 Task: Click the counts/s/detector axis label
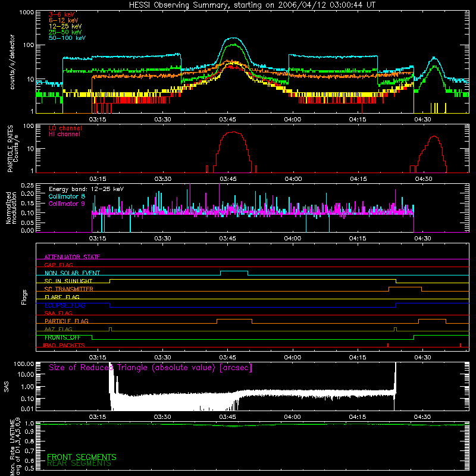12,62
